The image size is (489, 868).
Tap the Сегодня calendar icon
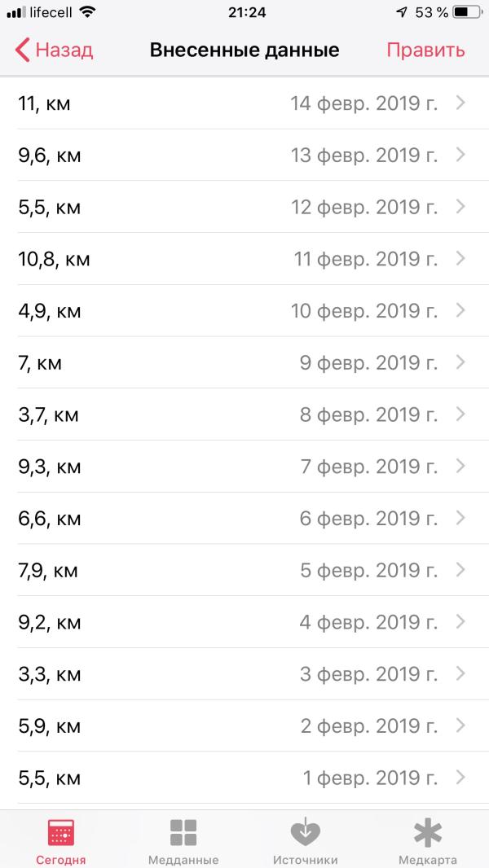coord(61,832)
